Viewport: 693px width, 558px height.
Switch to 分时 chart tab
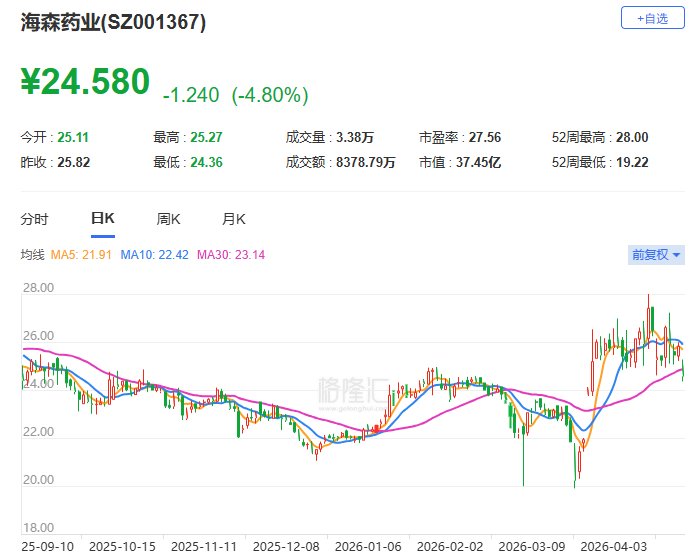tap(34, 219)
